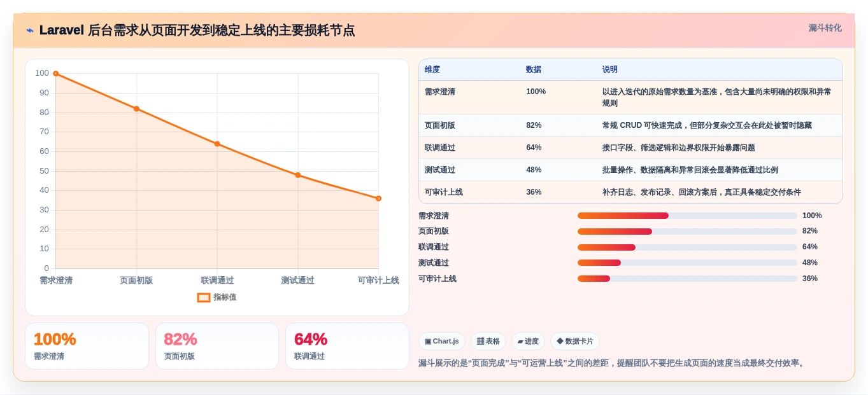
Task: Click the description about 常规 CRUD 可快速完成
Action: click(x=707, y=125)
